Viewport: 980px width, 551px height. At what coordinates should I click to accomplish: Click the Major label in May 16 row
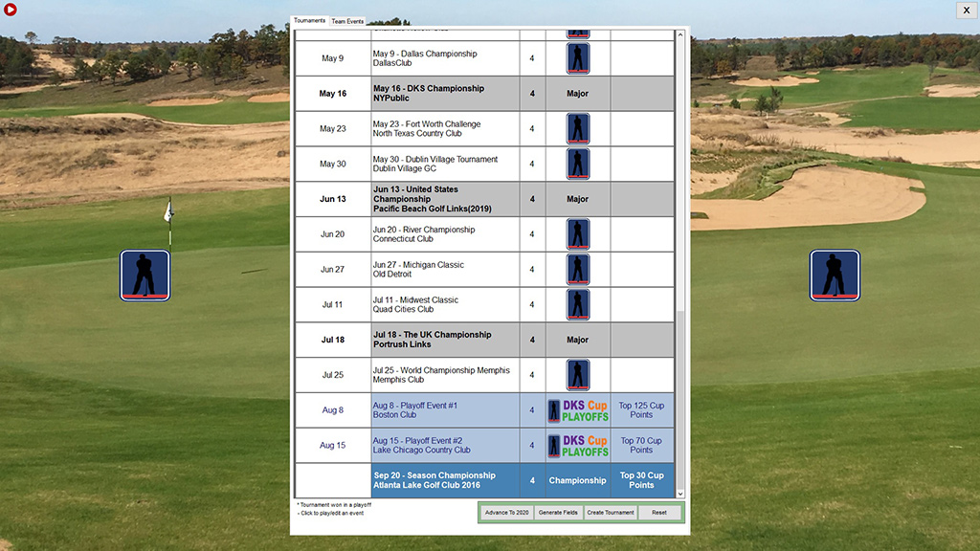[x=577, y=94]
